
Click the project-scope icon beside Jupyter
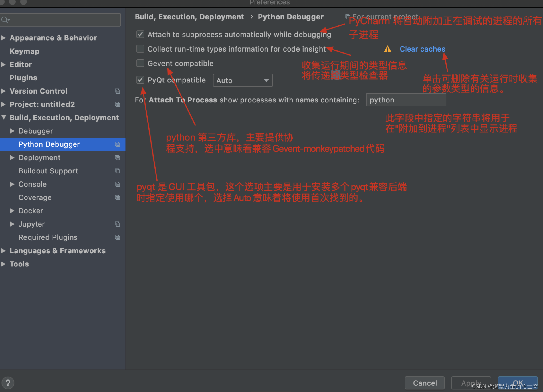[x=117, y=224]
